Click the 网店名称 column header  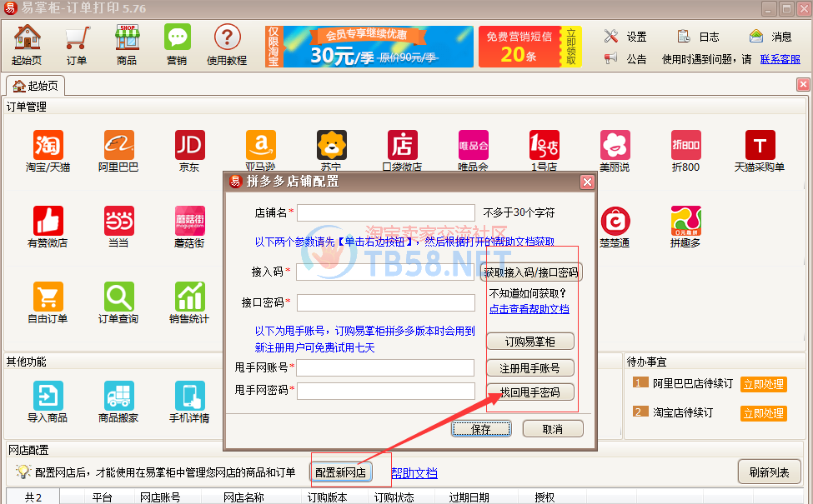pyautogui.click(x=243, y=497)
